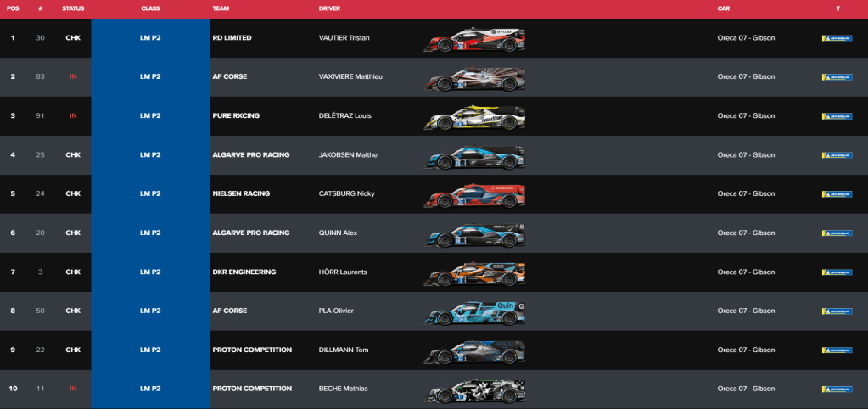Select driver QUINN Alex
The width and height of the screenshot is (868, 409).
point(339,233)
